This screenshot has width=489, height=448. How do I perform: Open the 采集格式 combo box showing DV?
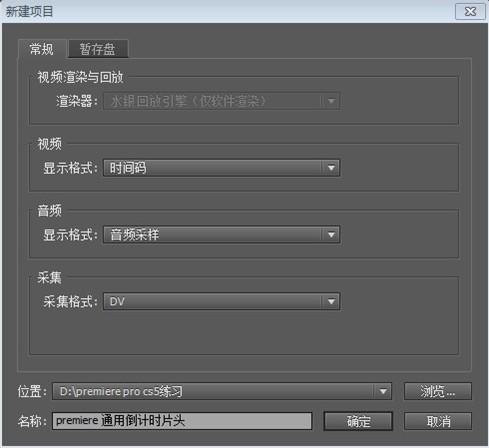(x=222, y=302)
